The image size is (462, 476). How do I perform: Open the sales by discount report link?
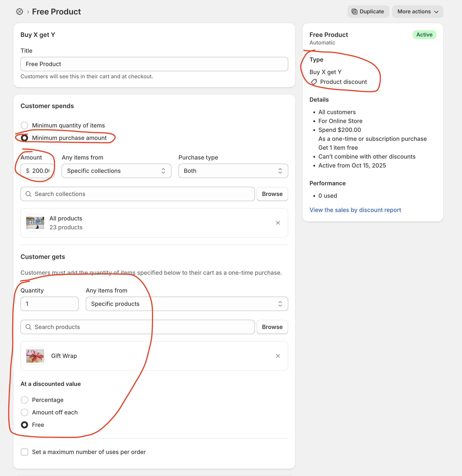coord(355,210)
